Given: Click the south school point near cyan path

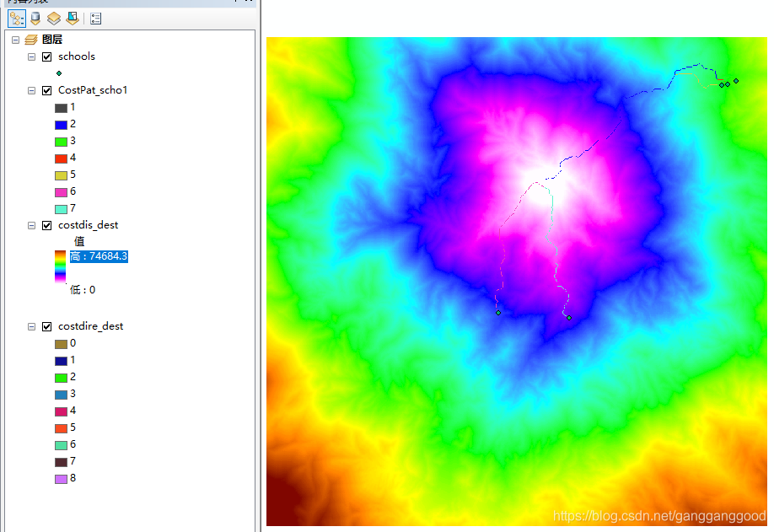Looking at the screenshot, I should (x=568, y=318).
